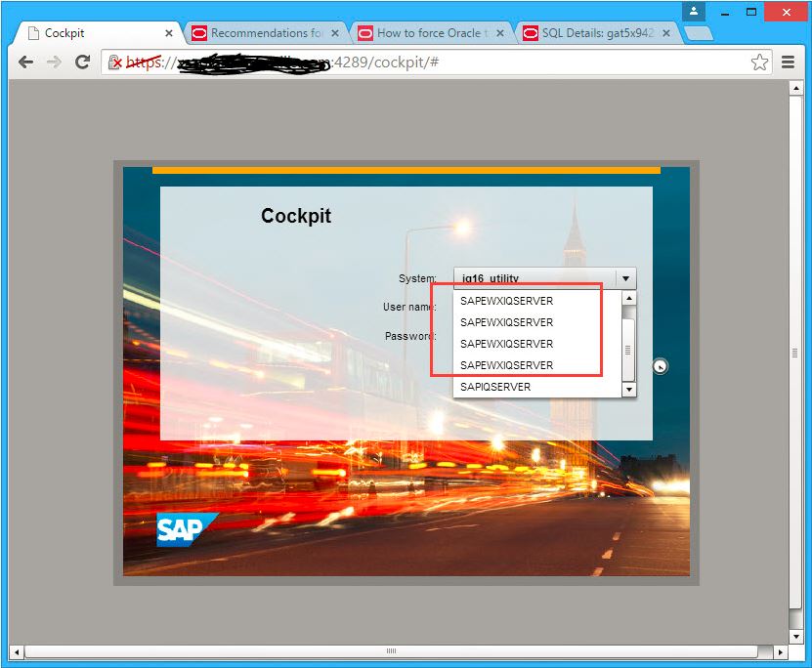Bookmark this page with the star icon
Viewport: 812px width, 668px height.
point(759,63)
